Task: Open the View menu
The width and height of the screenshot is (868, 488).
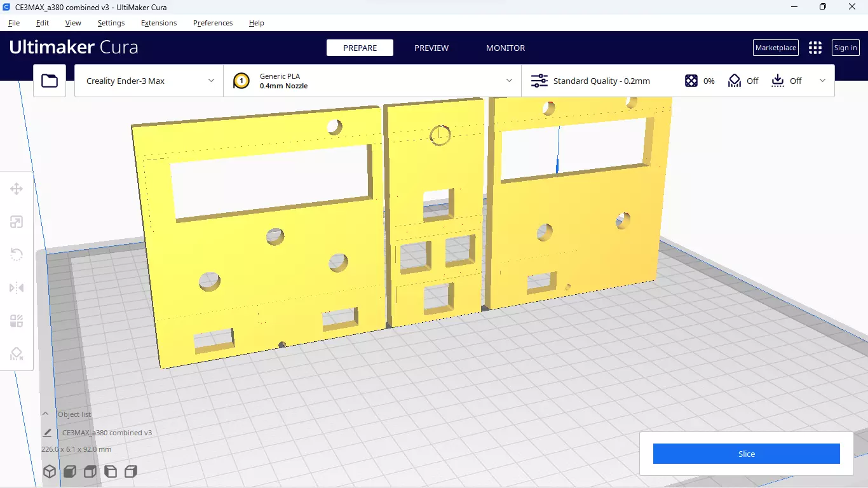Action: tap(73, 23)
